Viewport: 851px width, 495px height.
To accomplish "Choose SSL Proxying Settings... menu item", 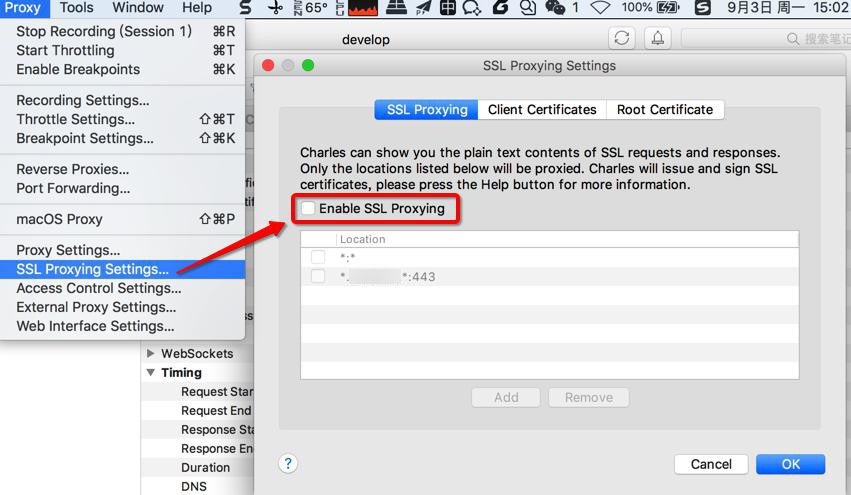I will pos(123,269).
